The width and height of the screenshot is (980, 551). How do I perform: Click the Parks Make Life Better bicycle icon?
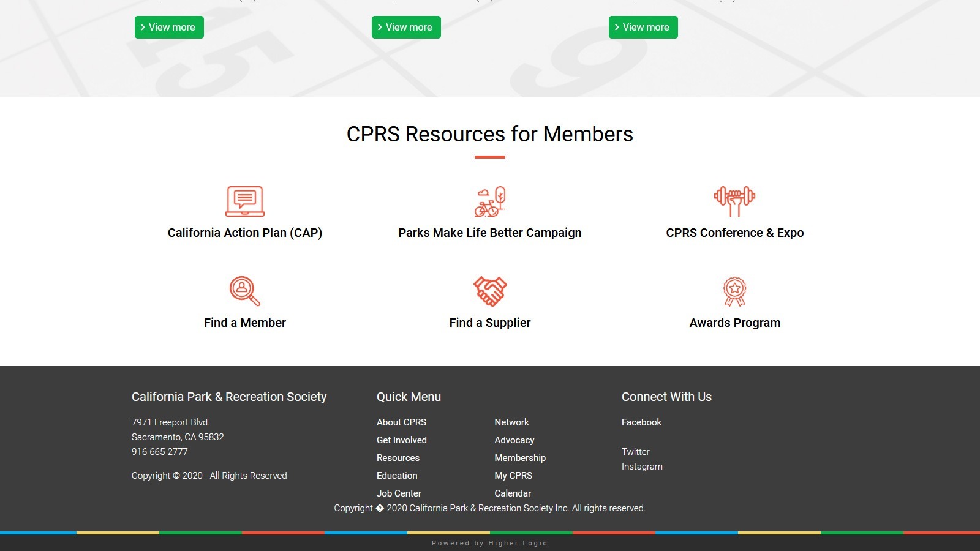[490, 201]
